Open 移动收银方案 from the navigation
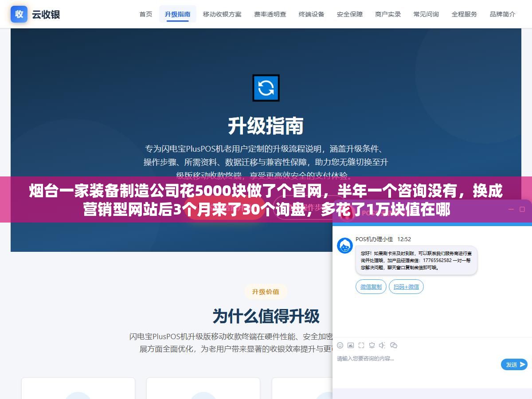This screenshot has width=532, height=399. click(x=223, y=14)
